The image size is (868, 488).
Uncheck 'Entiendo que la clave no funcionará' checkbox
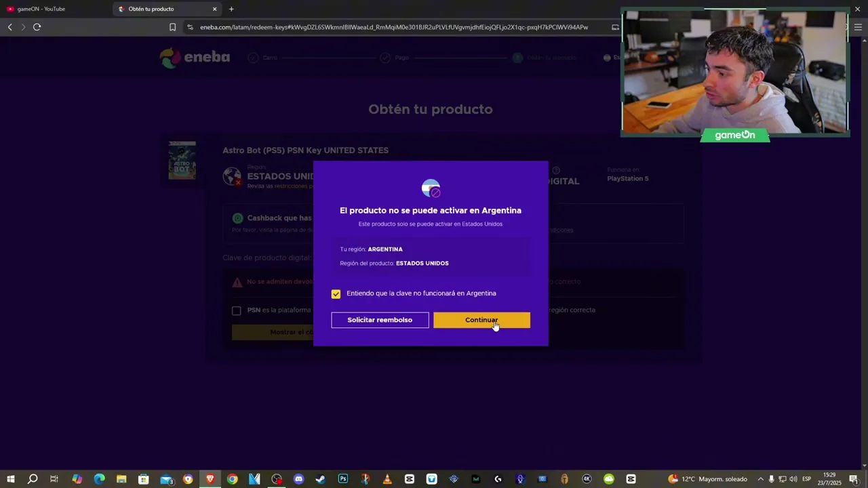click(336, 293)
